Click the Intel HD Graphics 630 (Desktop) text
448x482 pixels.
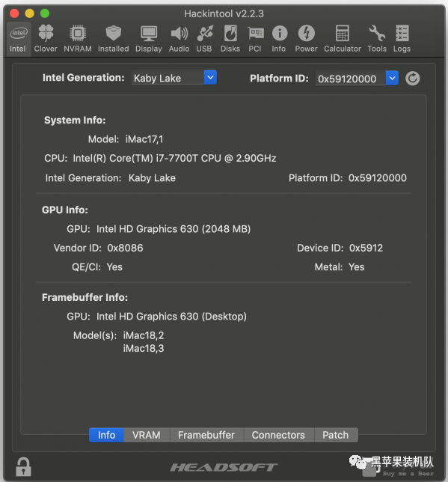tap(171, 317)
